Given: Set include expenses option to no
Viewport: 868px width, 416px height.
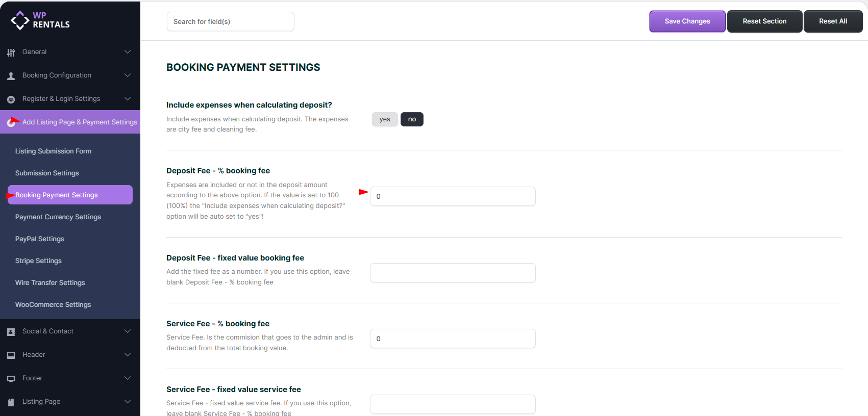Looking at the screenshot, I should point(412,119).
